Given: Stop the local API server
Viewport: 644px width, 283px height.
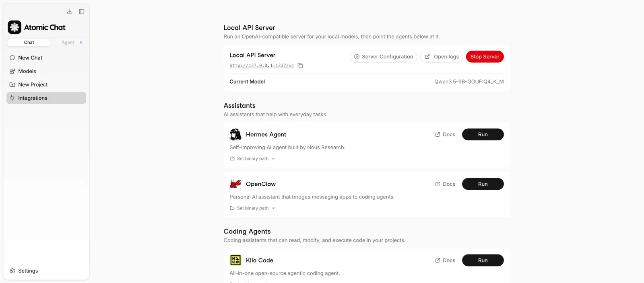Looking at the screenshot, I should (x=485, y=57).
